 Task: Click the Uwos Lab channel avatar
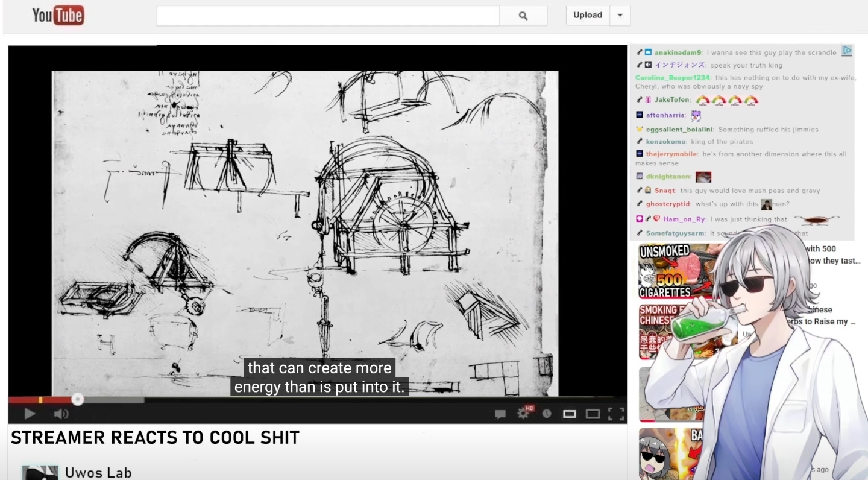[40, 472]
